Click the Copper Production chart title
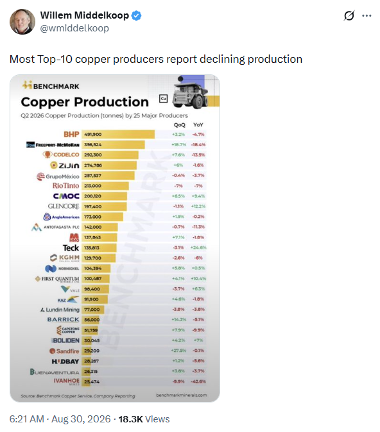The height and width of the screenshot is (432, 380). (85, 102)
